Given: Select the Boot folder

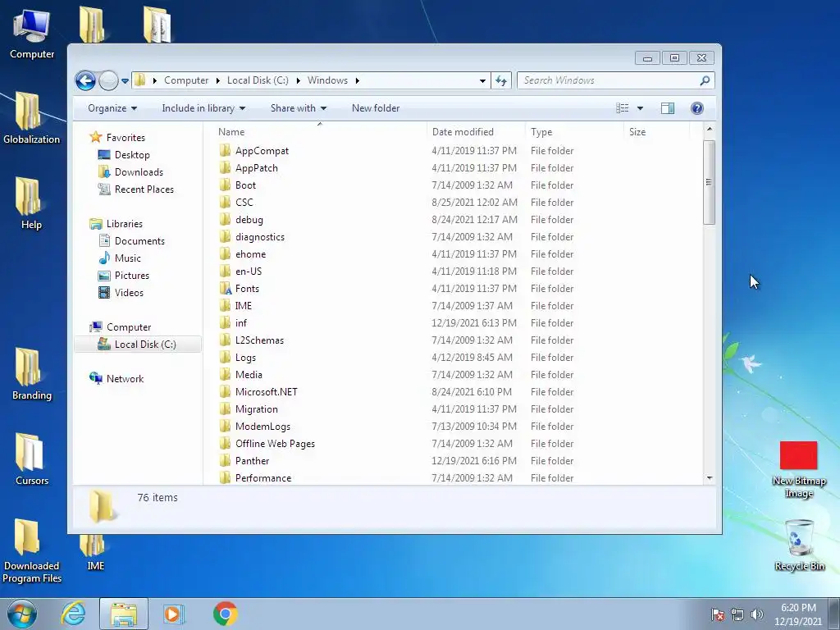Looking at the screenshot, I should [245, 185].
